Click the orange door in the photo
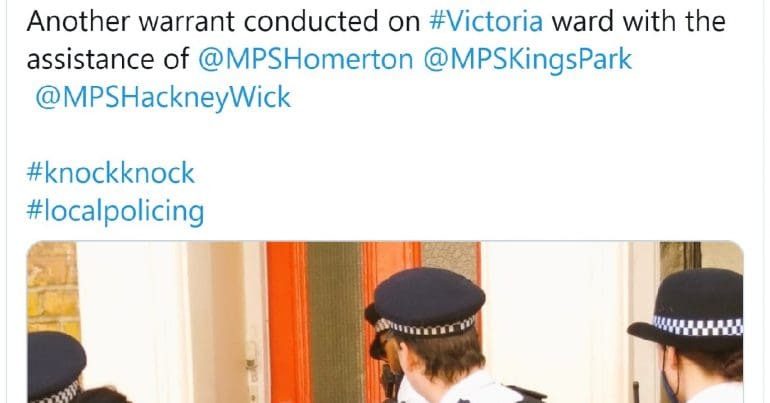This screenshot has width=770, height=403. tap(339, 314)
